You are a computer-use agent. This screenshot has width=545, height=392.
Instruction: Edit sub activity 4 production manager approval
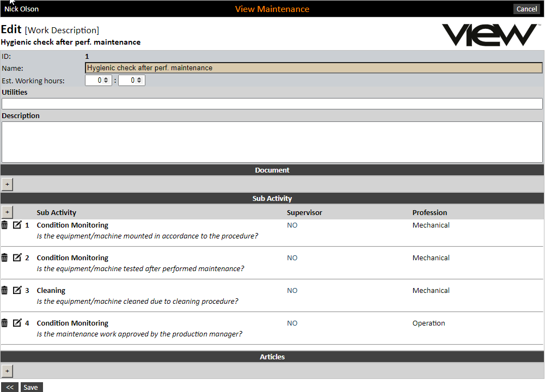point(17,323)
